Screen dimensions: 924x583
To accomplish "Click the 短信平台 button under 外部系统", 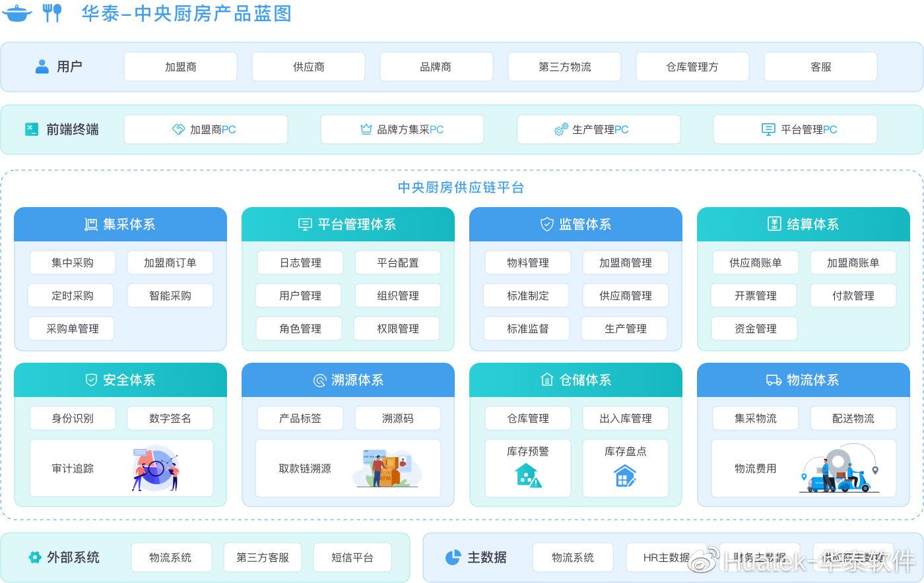I will (352, 557).
